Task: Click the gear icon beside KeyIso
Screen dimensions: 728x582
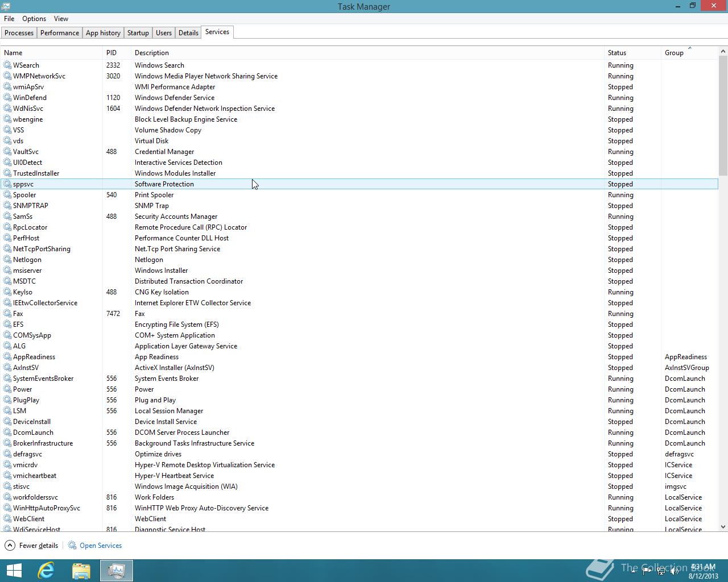Action: 7,292
